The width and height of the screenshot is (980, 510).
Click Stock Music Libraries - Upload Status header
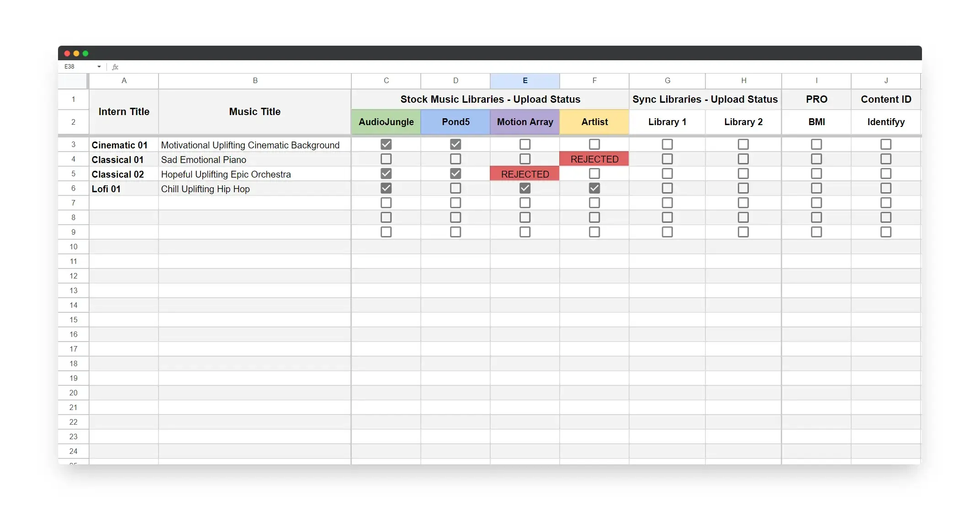pos(490,100)
